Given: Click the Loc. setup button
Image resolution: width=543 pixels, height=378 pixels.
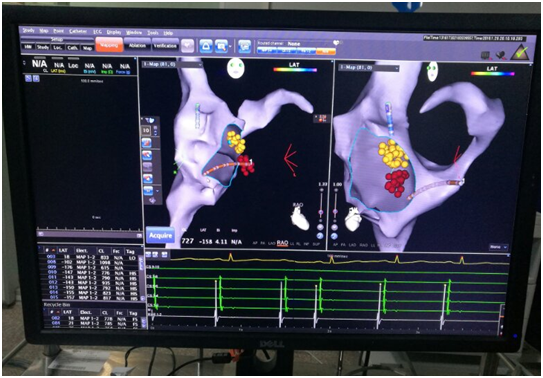Looking at the screenshot, I should coord(57,47).
